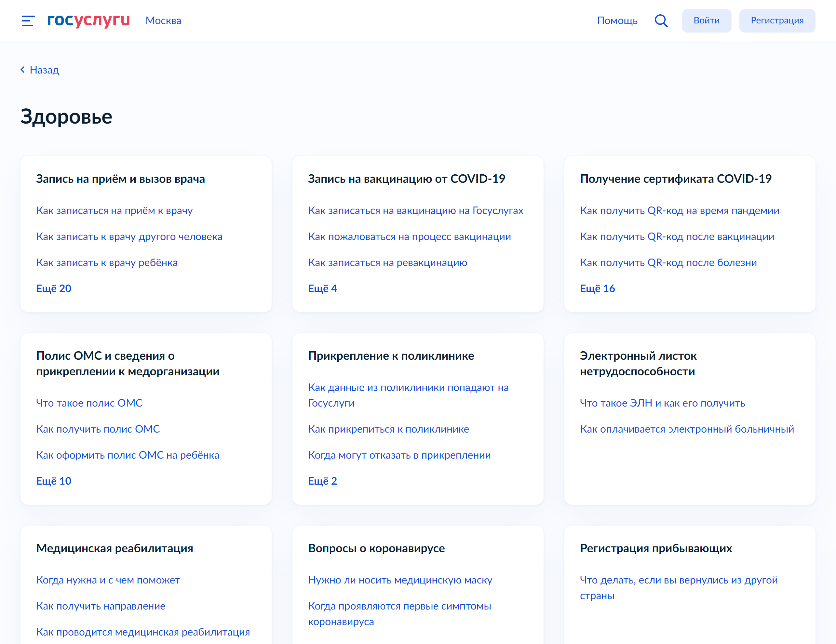Open Как проводится медицинская реабилитация
The image size is (836, 644).
coord(143,632)
